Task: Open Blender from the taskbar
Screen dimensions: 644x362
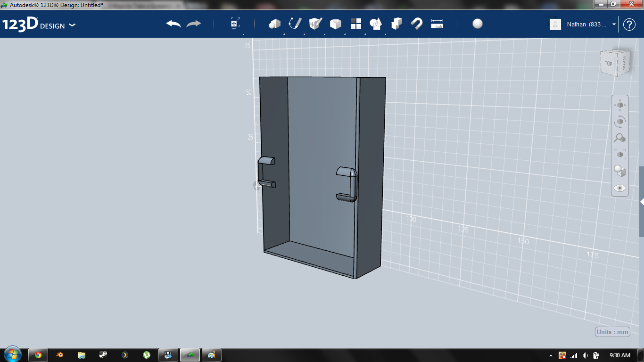Action: [x=60, y=355]
